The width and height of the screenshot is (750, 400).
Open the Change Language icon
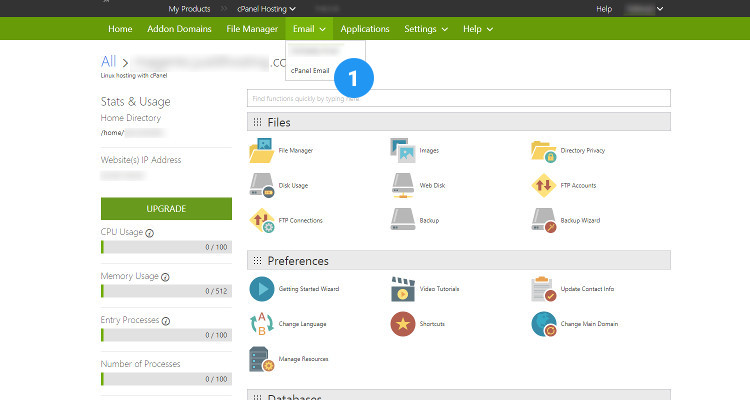261,324
